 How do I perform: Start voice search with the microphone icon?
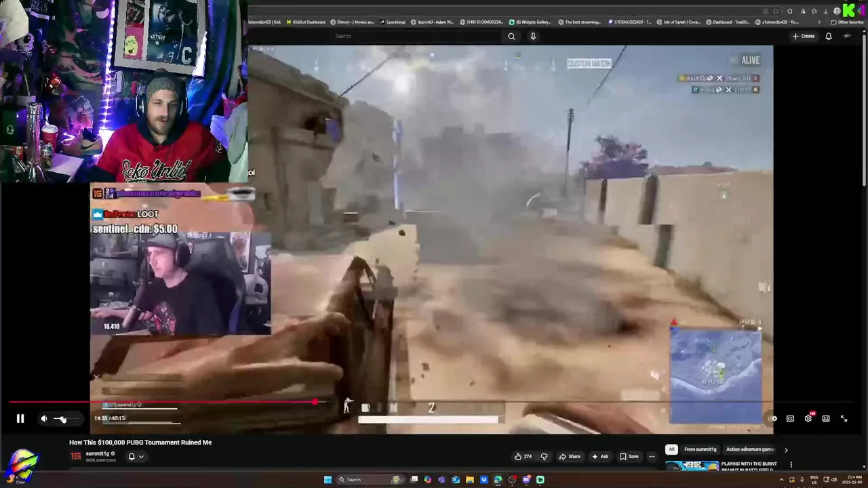(533, 36)
